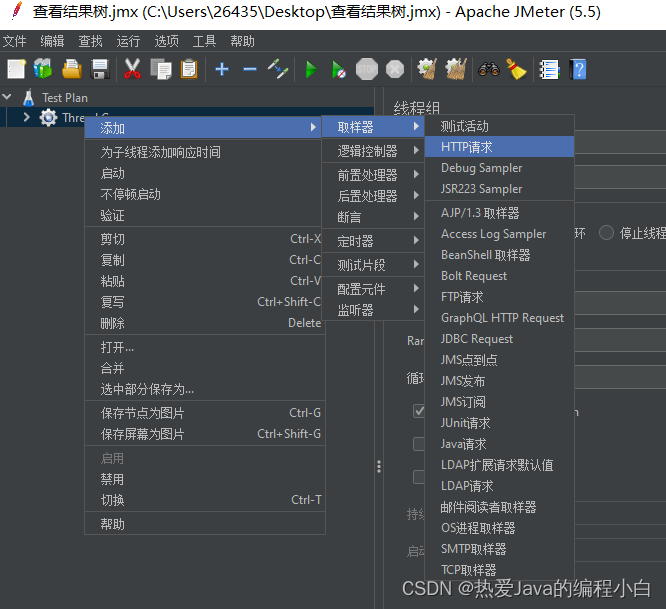Open the 运行 menu
The width and height of the screenshot is (666, 609).
point(128,41)
